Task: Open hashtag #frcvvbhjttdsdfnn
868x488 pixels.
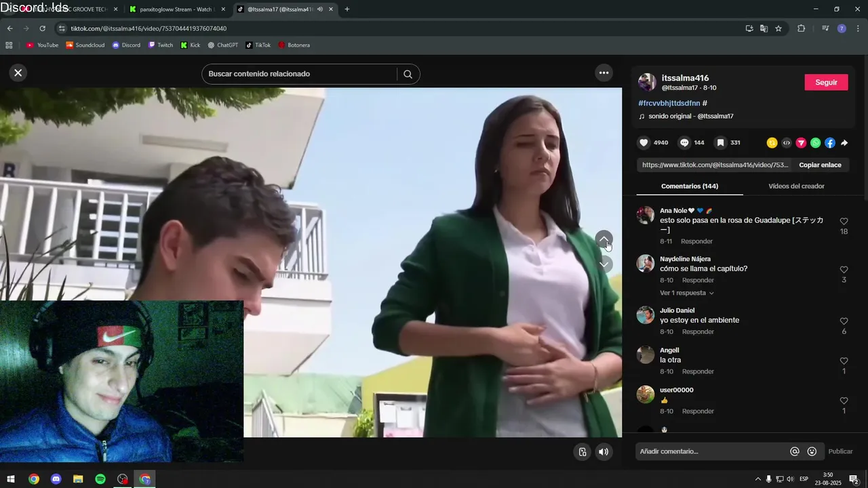Action: click(669, 103)
